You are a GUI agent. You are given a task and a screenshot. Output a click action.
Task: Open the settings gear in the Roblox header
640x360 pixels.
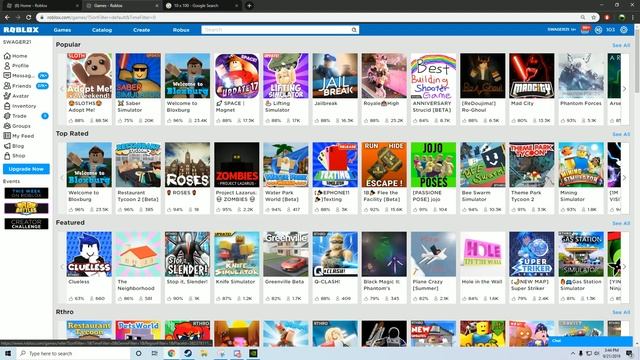point(624,30)
